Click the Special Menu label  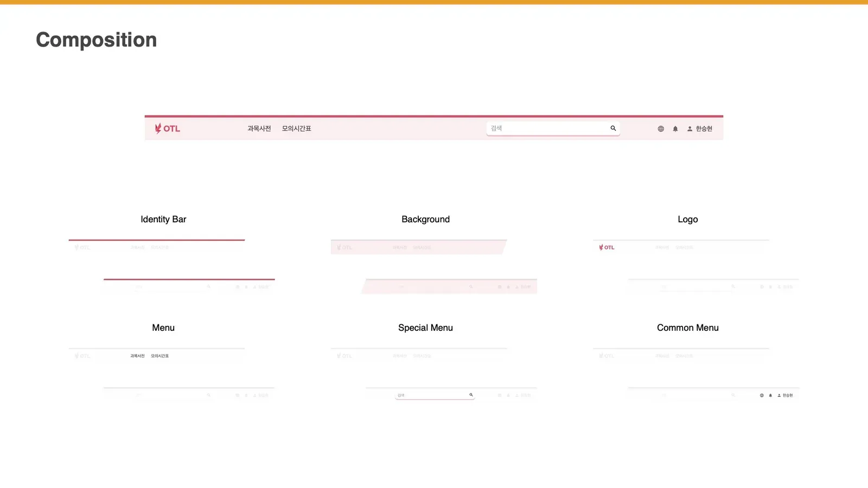[425, 328]
